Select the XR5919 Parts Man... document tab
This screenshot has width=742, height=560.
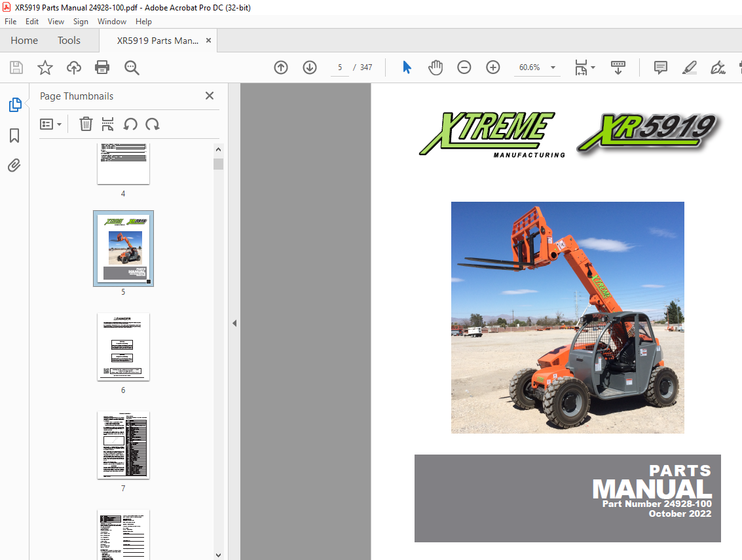pos(158,41)
